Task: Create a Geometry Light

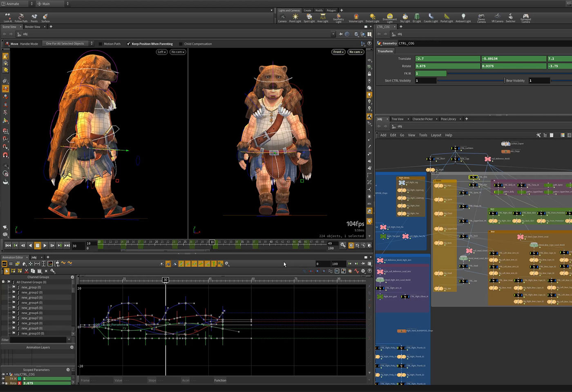Action: click(338, 18)
